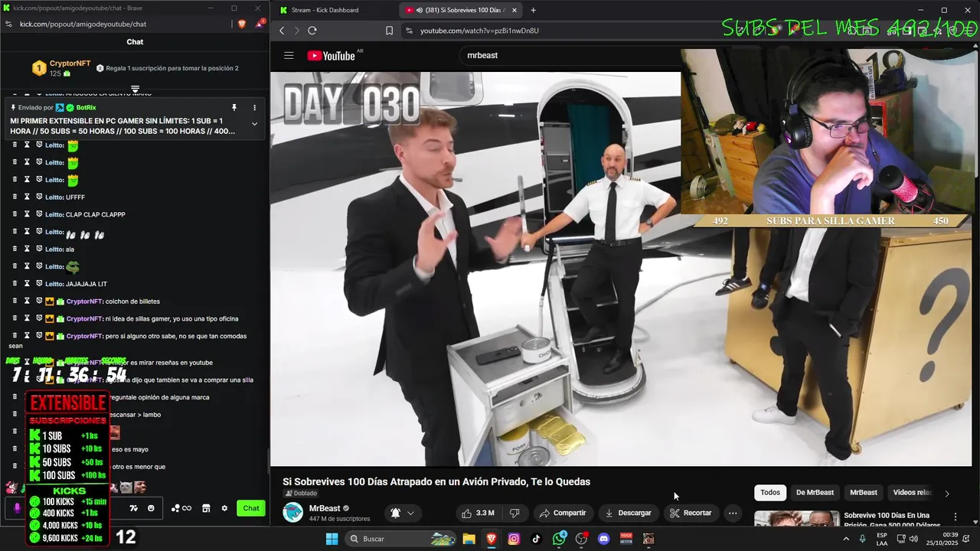Select the Videos relacionados chip

[x=912, y=493]
